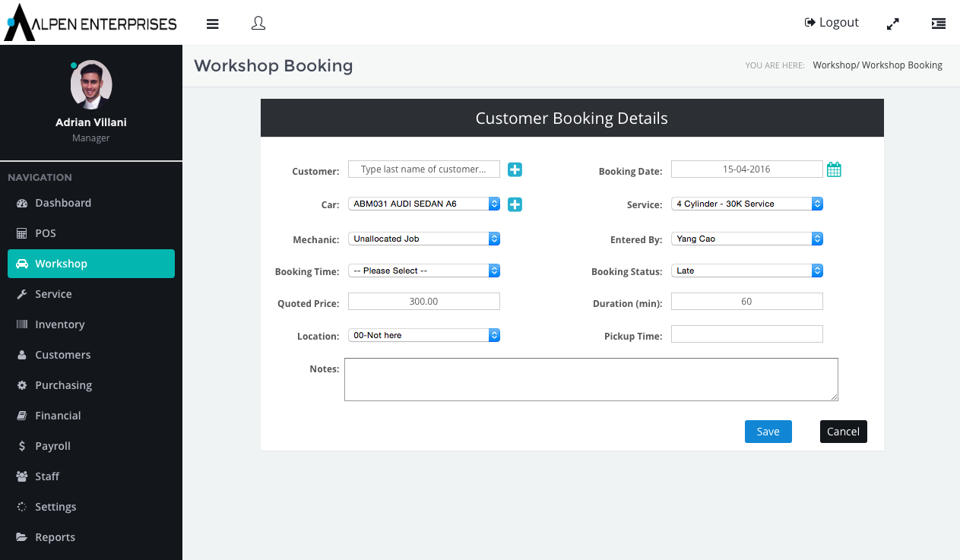
Task: Click the Save button
Action: pos(768,432)
